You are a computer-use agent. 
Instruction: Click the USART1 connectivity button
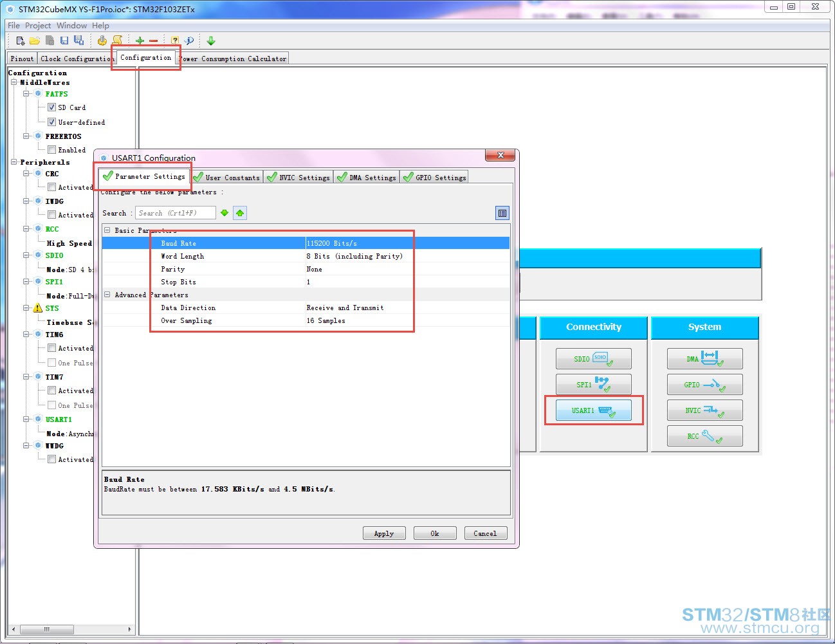click(x=594, y=410)
